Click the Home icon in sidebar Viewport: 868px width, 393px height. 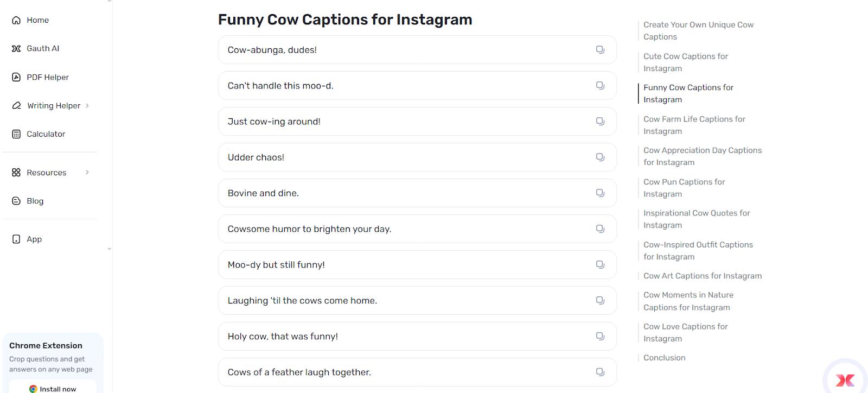pyautogui.click(x=16, y=20)
